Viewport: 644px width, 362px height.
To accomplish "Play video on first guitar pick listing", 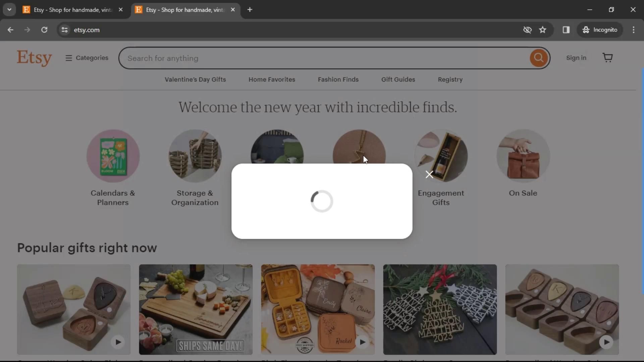I will [x=118, y=342].
